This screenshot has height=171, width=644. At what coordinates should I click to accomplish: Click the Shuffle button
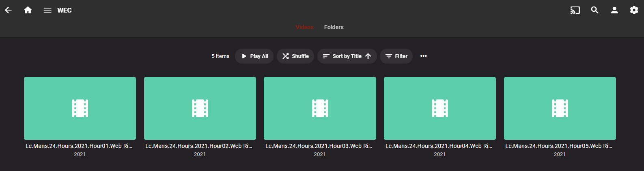pyautogui.click(x=295, y=56)
